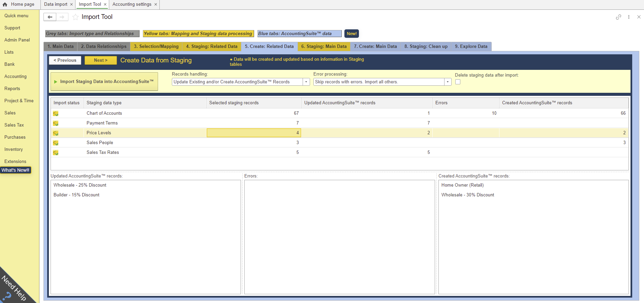Select the Sales Tax Rates row
Screen dimensions: 644x303
[339, 153]
